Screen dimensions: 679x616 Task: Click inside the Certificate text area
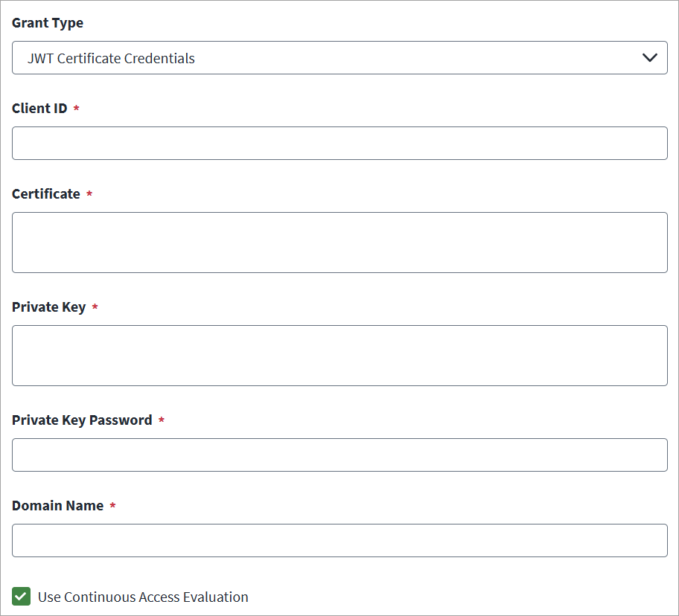coord(339,243)
